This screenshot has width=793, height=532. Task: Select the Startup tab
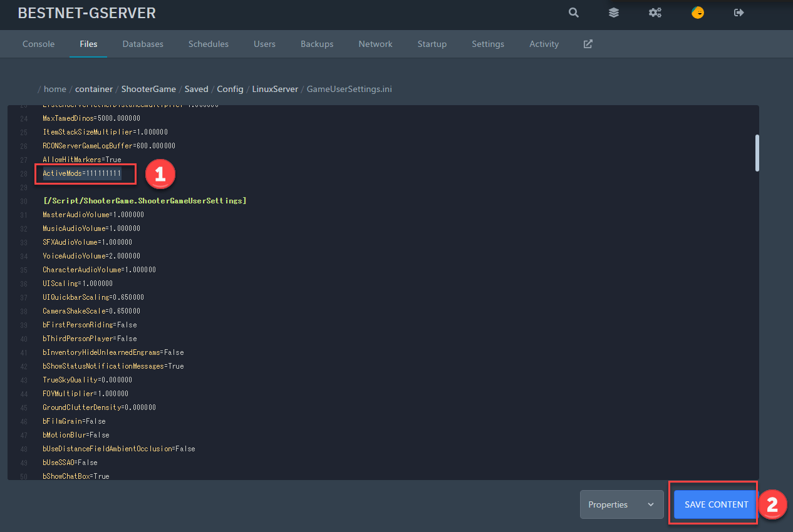(x=432, y=44)
